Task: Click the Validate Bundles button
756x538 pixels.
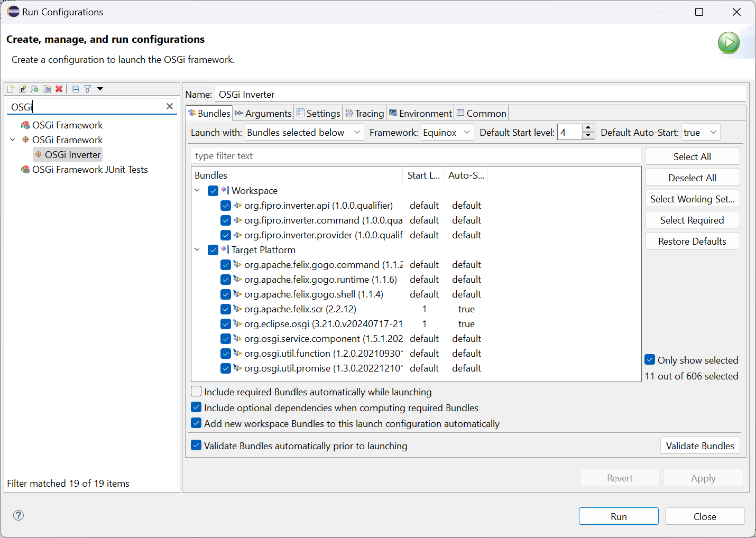Action: tap(700, 446)
